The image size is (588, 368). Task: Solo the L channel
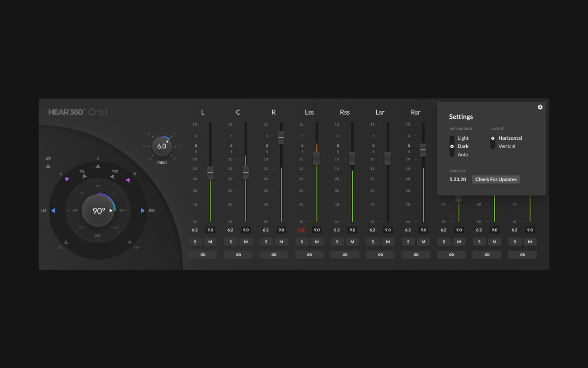(195, 241)
